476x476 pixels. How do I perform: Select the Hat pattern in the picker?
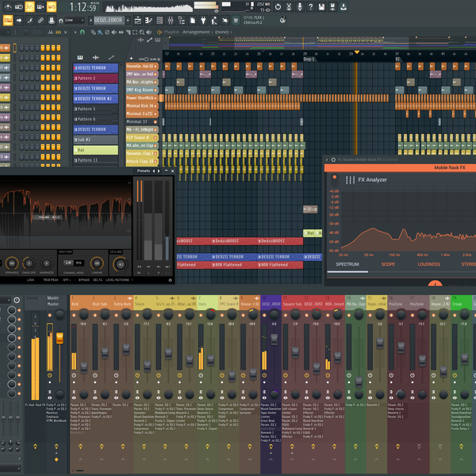(x=94, y=150)
